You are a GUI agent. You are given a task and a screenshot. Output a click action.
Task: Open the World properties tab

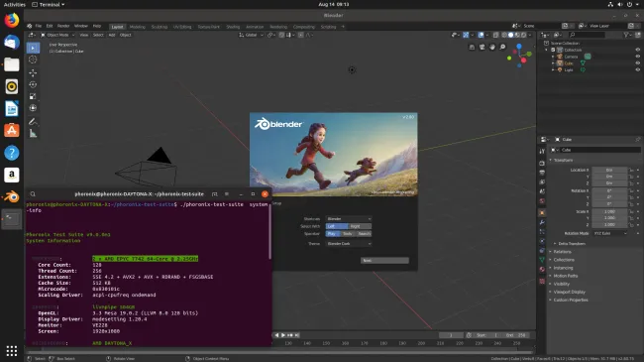[x=542, y=201]
